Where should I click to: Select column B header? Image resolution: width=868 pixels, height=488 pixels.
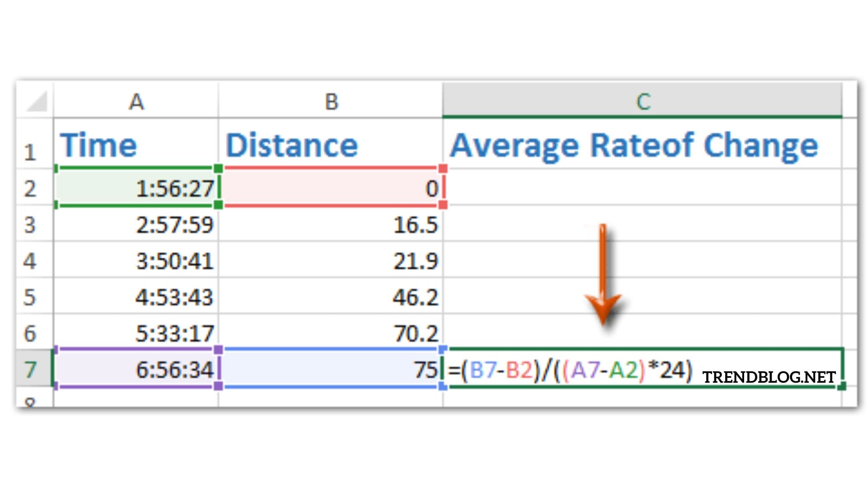point(331,101)
